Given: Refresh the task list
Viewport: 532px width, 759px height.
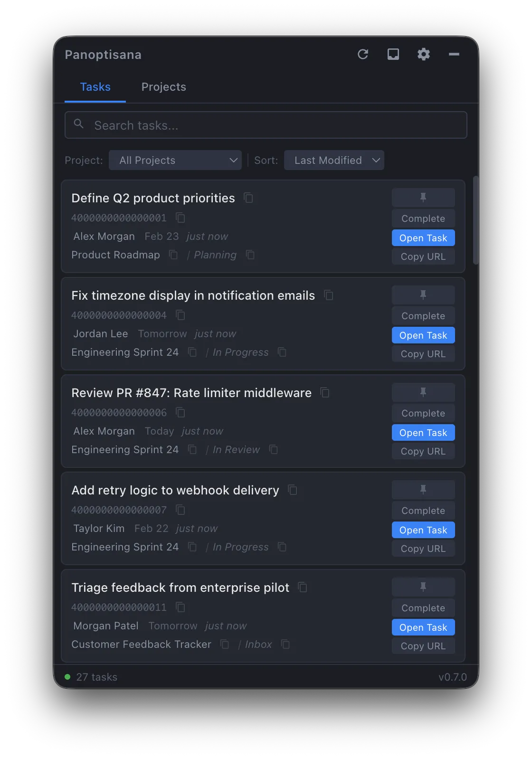Looking at the screenshot, I should [x=362, y=54].
